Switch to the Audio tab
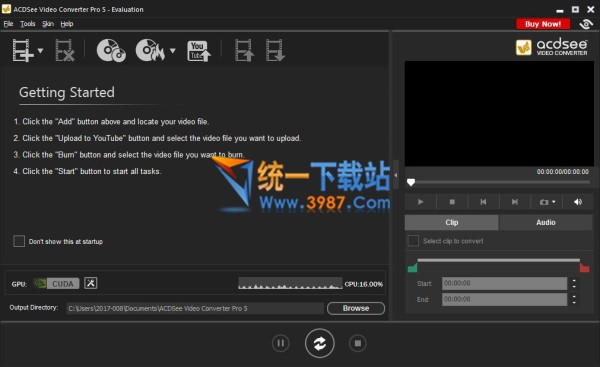 point(546,222)
